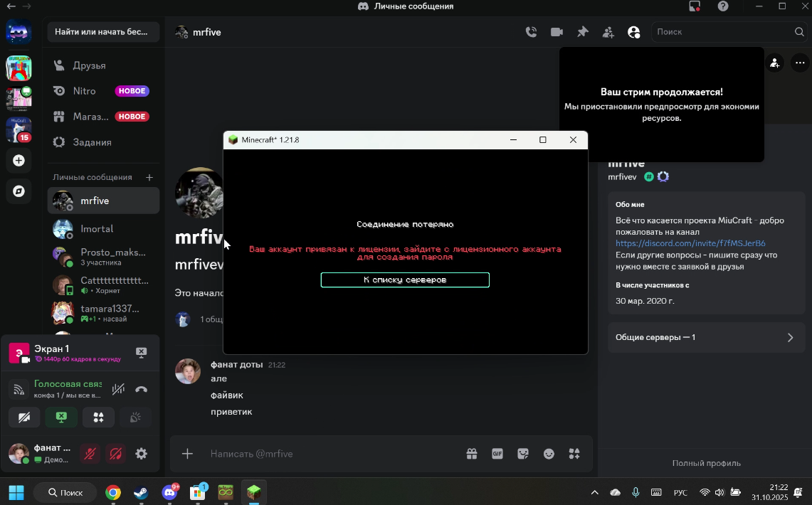Image resolution: width=812 pixels, height=505 pixels.
Task: Open the MiuCraft discord invite link
Action: [690, 243]
